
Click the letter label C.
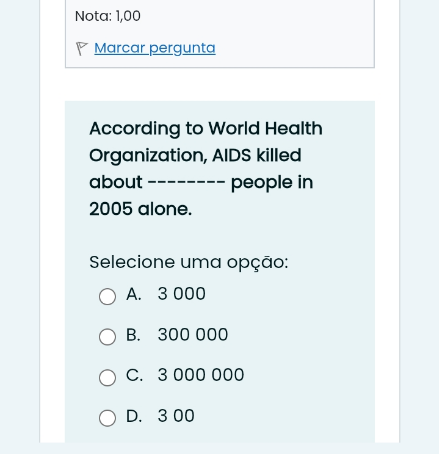click(134, 375)
